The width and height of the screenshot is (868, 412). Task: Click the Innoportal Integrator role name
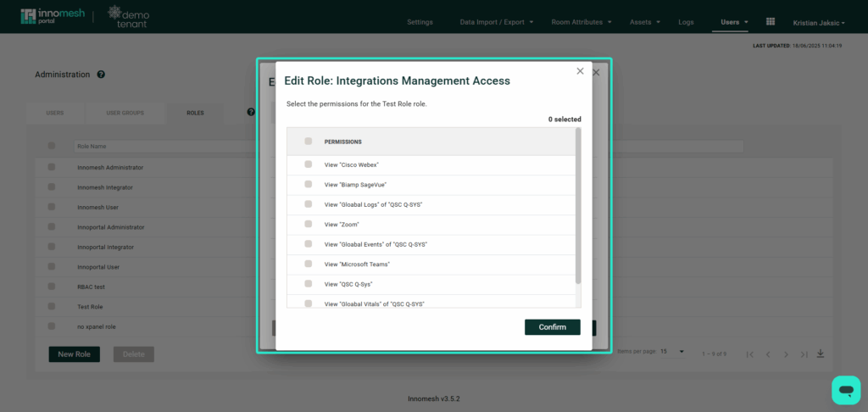coord(106,247)
